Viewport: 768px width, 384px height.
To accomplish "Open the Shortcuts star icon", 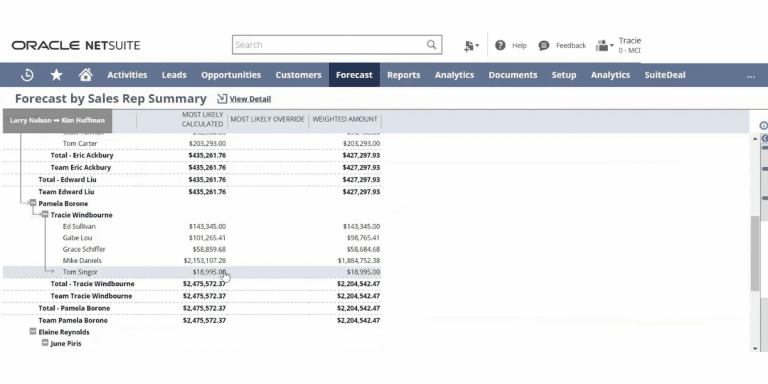I will tap(56, 75).
